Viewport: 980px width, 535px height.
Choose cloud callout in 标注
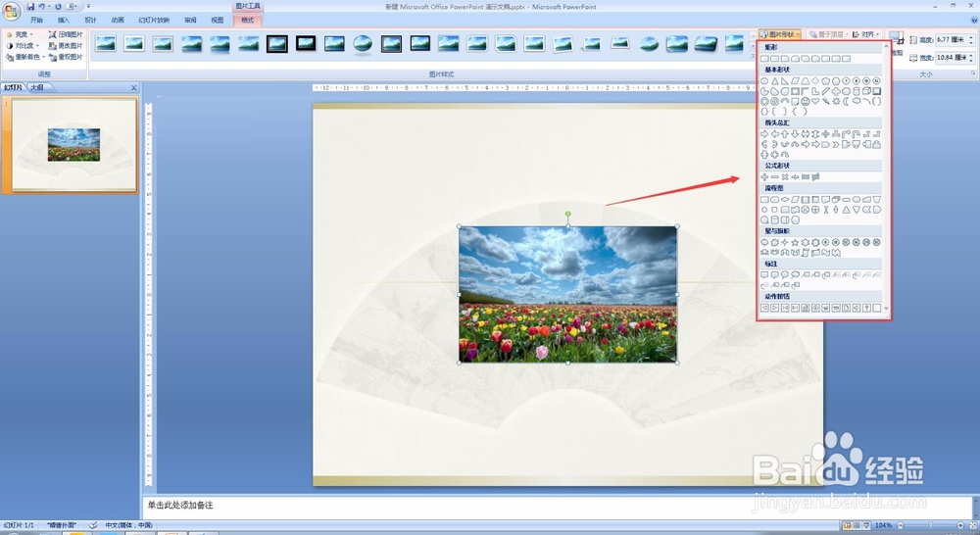click(795, 274)
